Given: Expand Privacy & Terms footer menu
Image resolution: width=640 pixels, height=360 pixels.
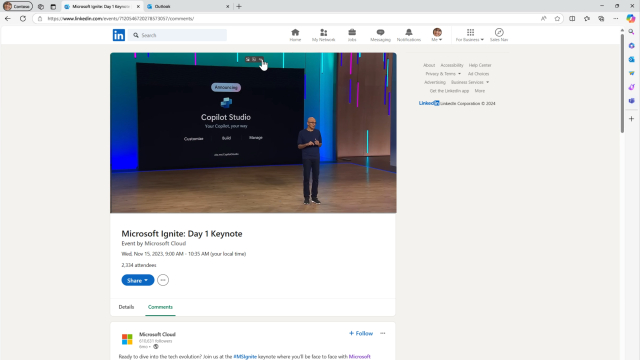Looking at the screenshot, I should click(x=443, y=74).
